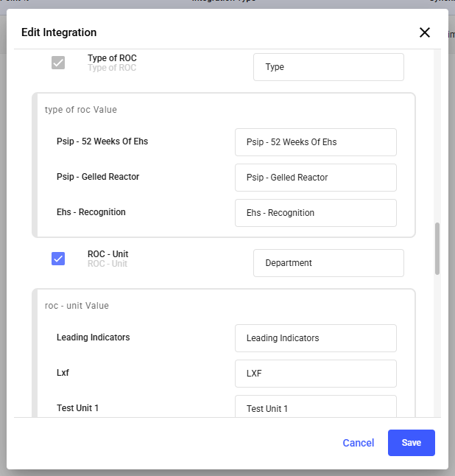Select the Leading Indicators value field

(x=316, y=338)
